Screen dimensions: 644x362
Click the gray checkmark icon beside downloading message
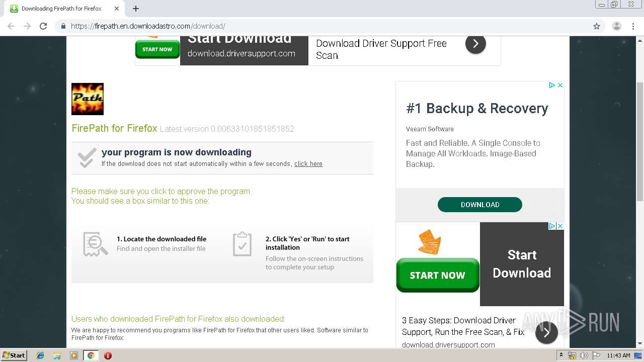coord(87,158)
